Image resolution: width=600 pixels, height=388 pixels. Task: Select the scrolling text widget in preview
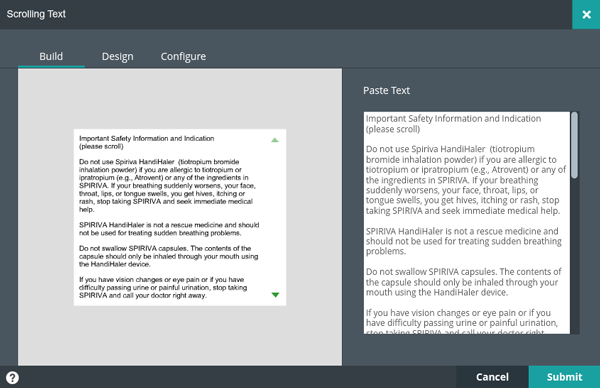pos(180,217)
